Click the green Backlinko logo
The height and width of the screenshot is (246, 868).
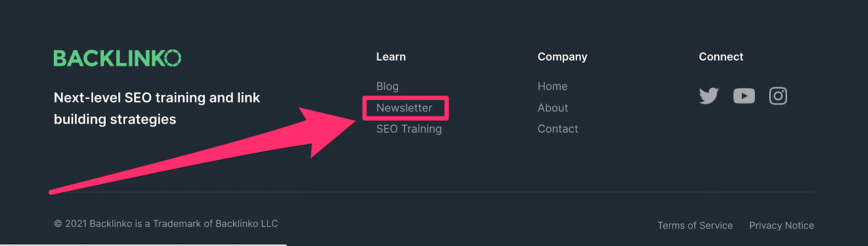click(117, 58)
